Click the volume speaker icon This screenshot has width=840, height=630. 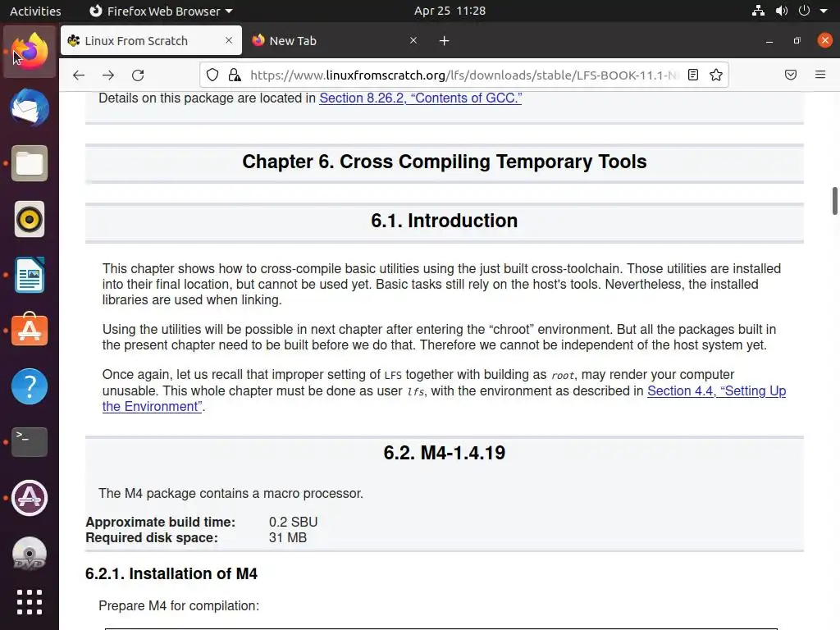pyautogui.click(x=782, y=11)
